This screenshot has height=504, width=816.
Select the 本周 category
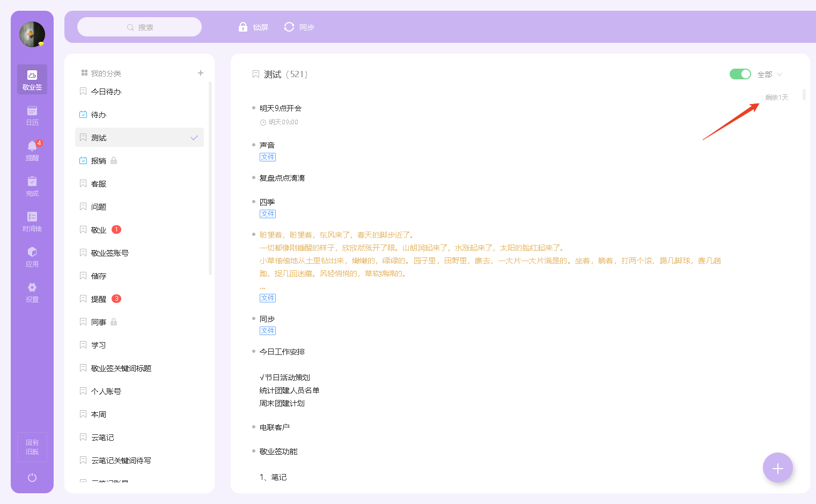point(139,414)
